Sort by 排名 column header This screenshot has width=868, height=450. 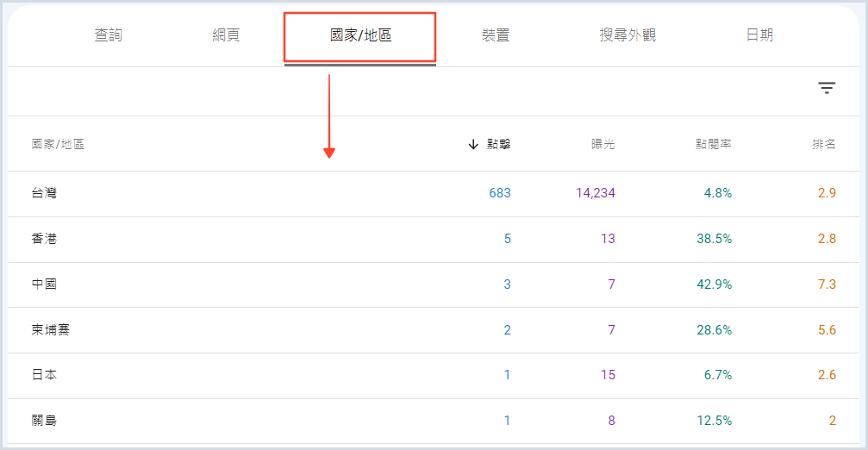coord(823,145)
